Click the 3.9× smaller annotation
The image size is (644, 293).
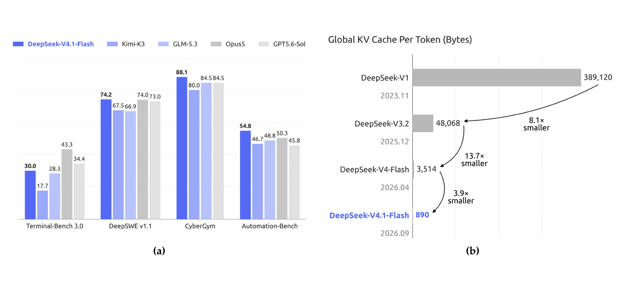click(x=461, y=197)
